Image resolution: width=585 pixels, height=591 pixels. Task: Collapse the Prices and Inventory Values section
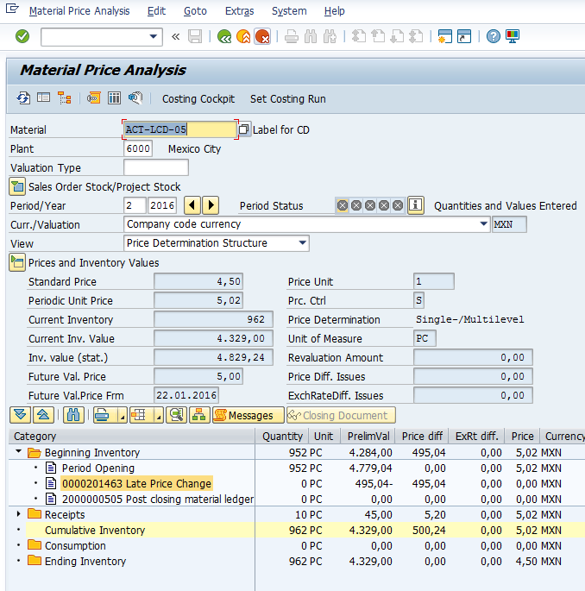point(17,262)
